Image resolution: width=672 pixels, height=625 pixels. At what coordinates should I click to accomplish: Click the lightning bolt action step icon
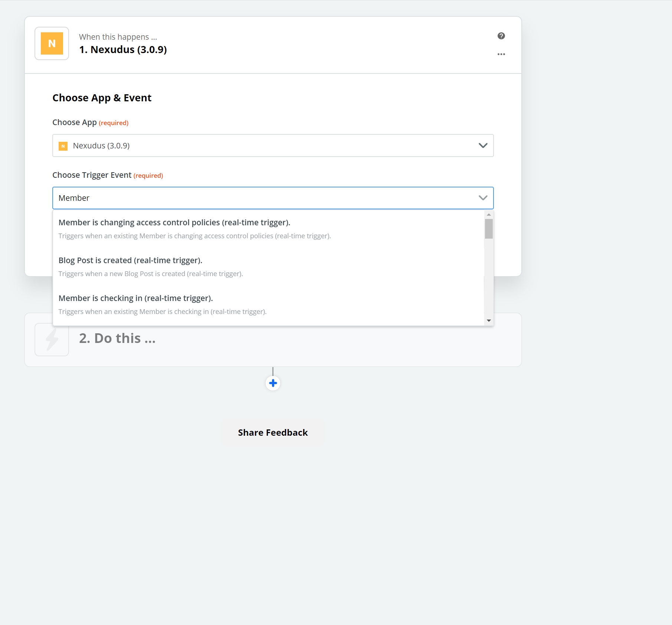pyautogui.click(x=52, y=340)
